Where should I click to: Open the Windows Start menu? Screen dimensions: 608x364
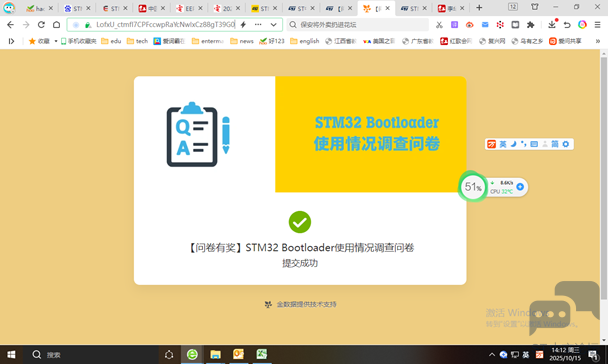[x=11, y=355]
